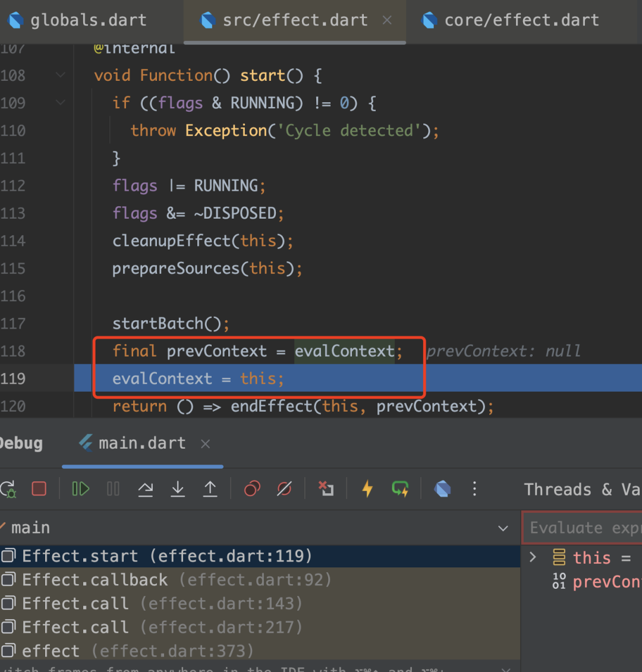Click the Flutter Hot Restart icon

(x=400, y=489)
